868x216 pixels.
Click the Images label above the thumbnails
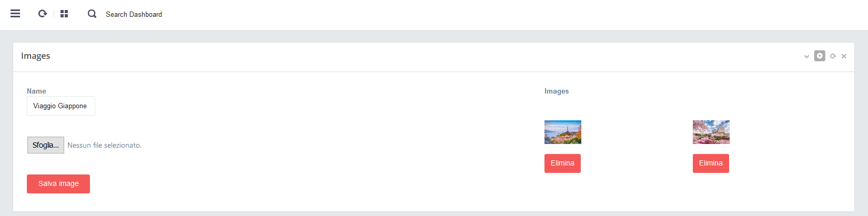[557, 91]
